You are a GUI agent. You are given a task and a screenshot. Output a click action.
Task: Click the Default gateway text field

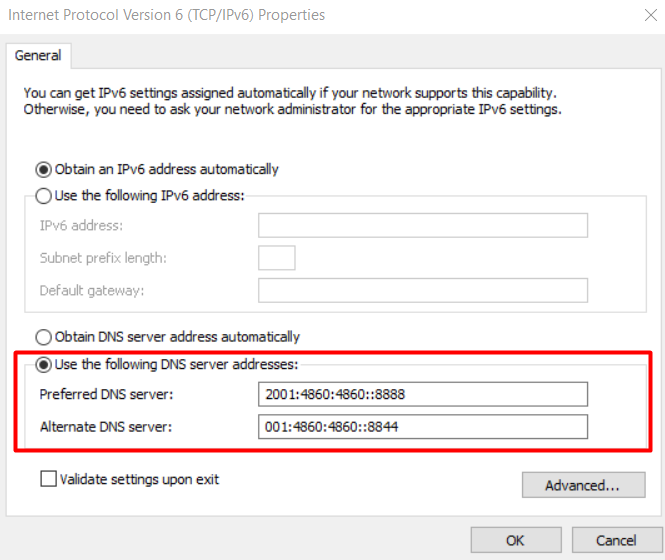422,291
